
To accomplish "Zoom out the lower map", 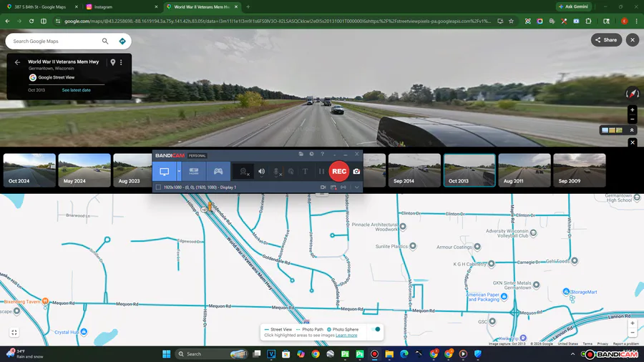I will click(x=633, y=333).
